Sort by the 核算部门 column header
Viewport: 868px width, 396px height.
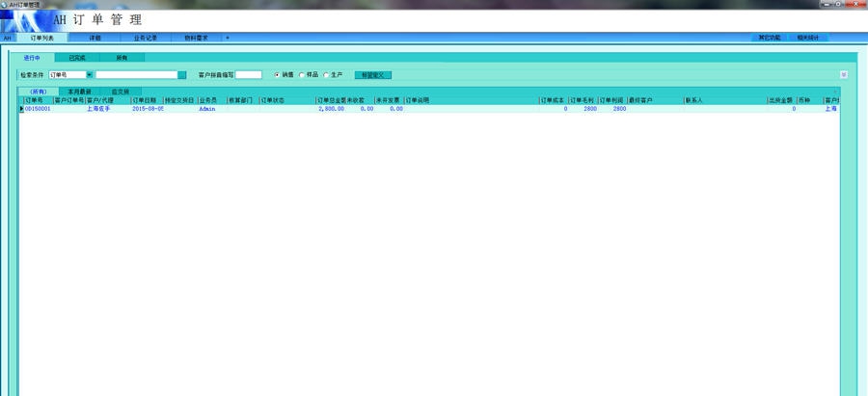pos(243,100)
